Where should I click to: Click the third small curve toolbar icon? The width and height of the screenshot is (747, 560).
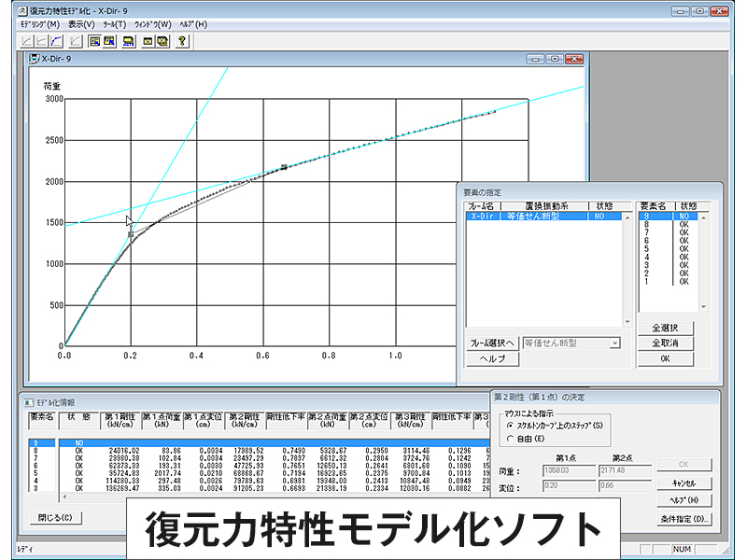click(75, 41)
